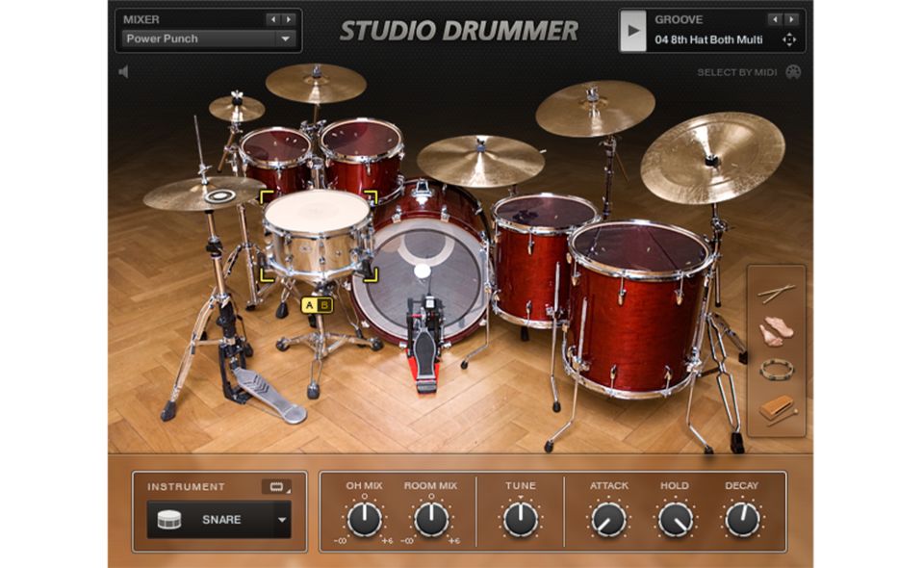The height and width of the screenshot is (568, 924).
Task: Go to next mixer preset
Action: coord(288,19)
